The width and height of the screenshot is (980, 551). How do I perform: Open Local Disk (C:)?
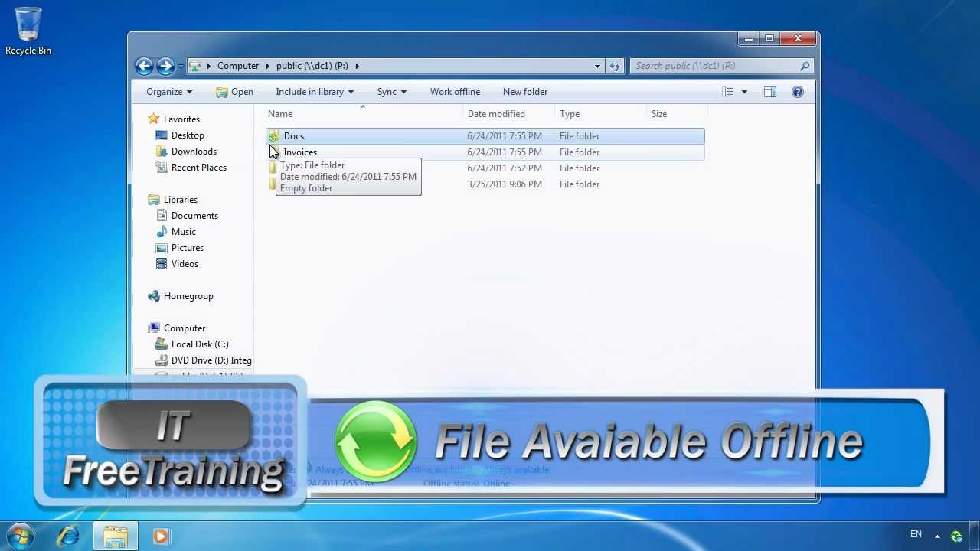click(x=200, y=344)
